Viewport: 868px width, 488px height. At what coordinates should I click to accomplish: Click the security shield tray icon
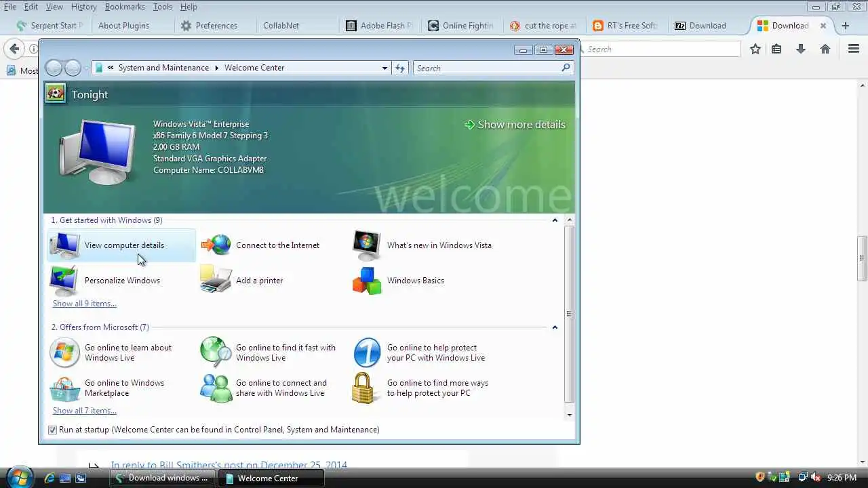[761, 478]
